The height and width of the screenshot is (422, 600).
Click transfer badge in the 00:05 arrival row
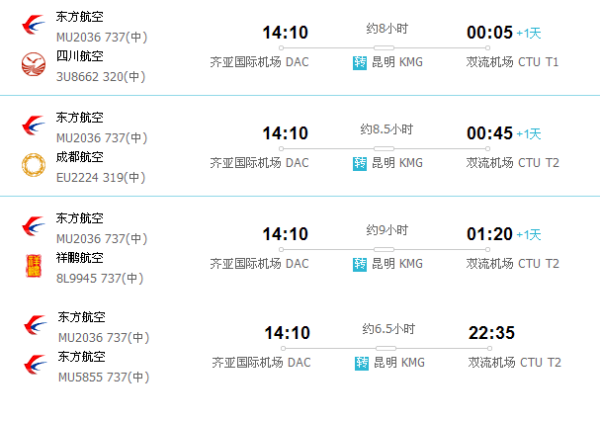click(x=360, y=62)
